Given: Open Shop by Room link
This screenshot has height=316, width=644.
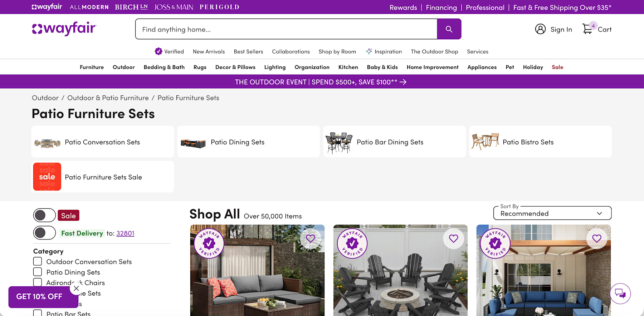Looking at the screenshot, I should (x=337, y=51).
